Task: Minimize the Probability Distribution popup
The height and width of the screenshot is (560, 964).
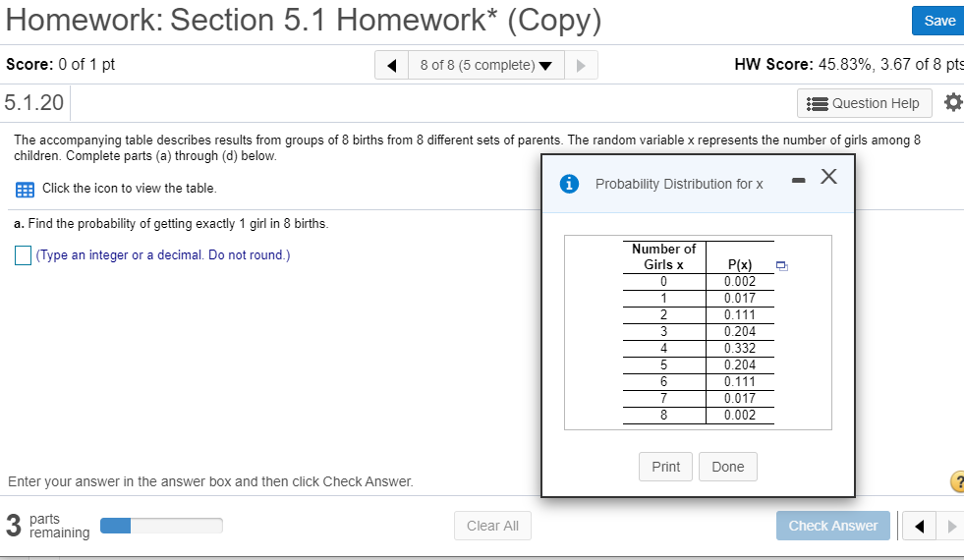Action: click(799, 180)
